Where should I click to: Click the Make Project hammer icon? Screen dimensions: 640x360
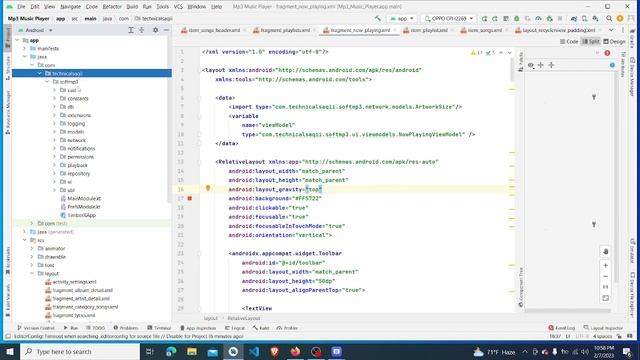coord(378,18)
